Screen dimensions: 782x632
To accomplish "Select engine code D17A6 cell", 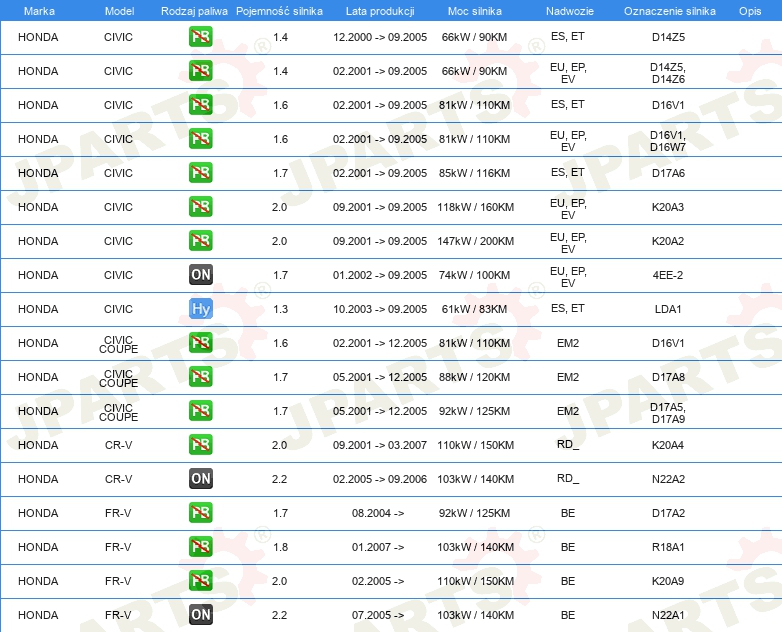I will click(668, 173).
